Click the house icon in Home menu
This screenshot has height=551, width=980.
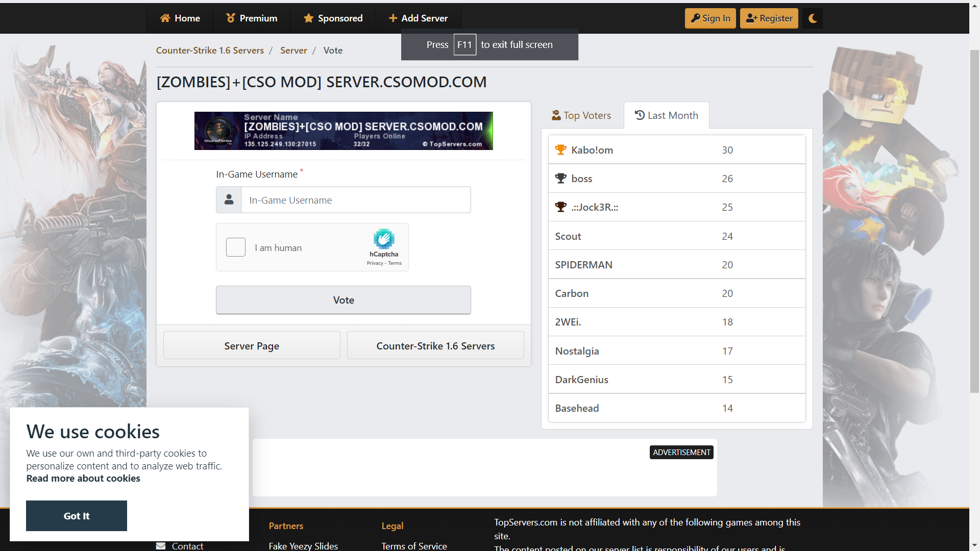pyautogui.click(x=165, y=18)
